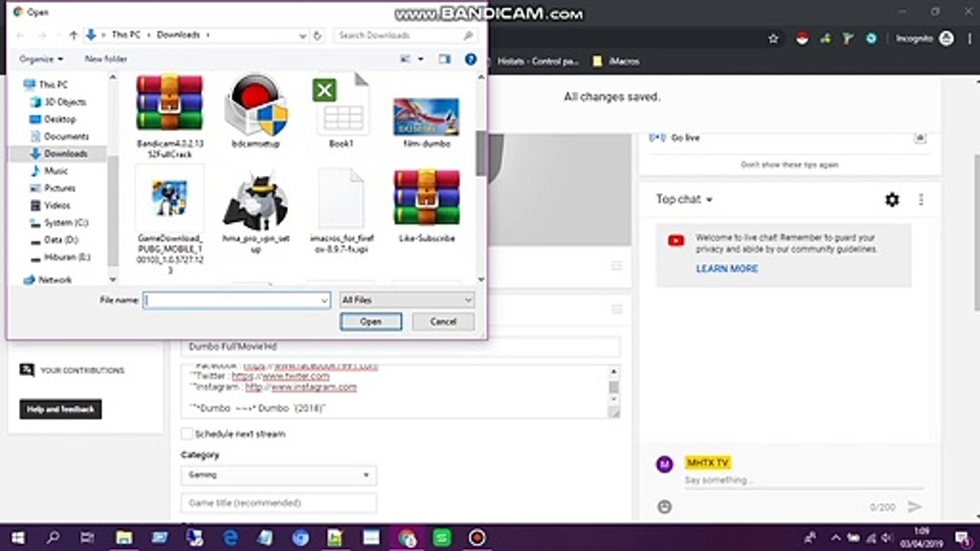Open the dialog Help icon
980x551 pixels.
(471, 59)
